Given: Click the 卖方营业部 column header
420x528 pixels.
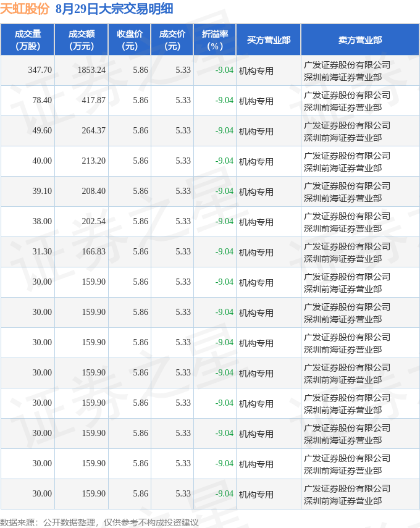Looking at the screenshot, I should click(x=360, y=40).
